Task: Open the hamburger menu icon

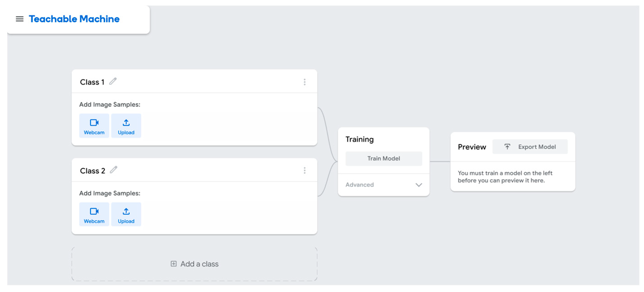Action: click(20, 19)
